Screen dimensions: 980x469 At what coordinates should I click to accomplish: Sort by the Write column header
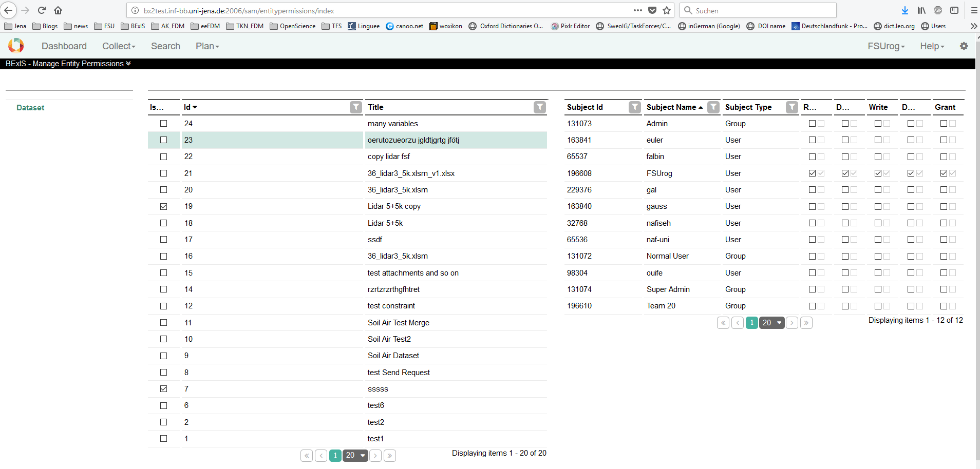coord(878,107)
